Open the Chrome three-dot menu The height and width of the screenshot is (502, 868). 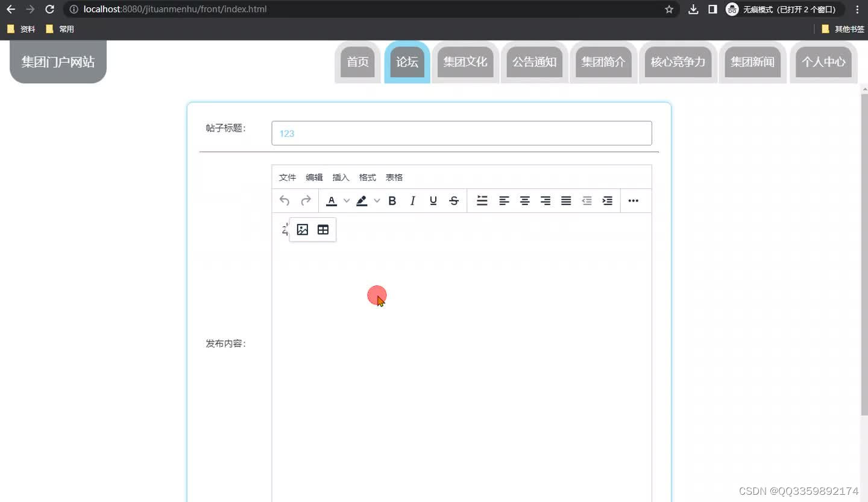[857, 9]
